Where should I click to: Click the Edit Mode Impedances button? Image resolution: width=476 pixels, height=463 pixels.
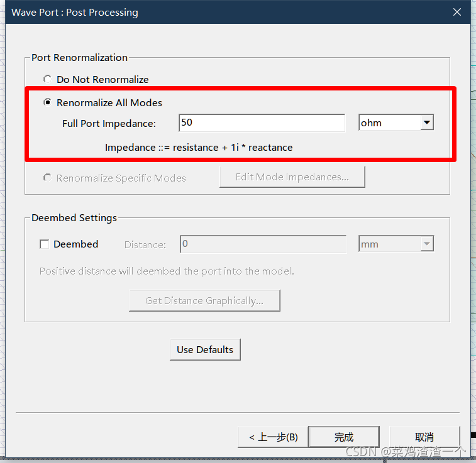click(292, 177)
